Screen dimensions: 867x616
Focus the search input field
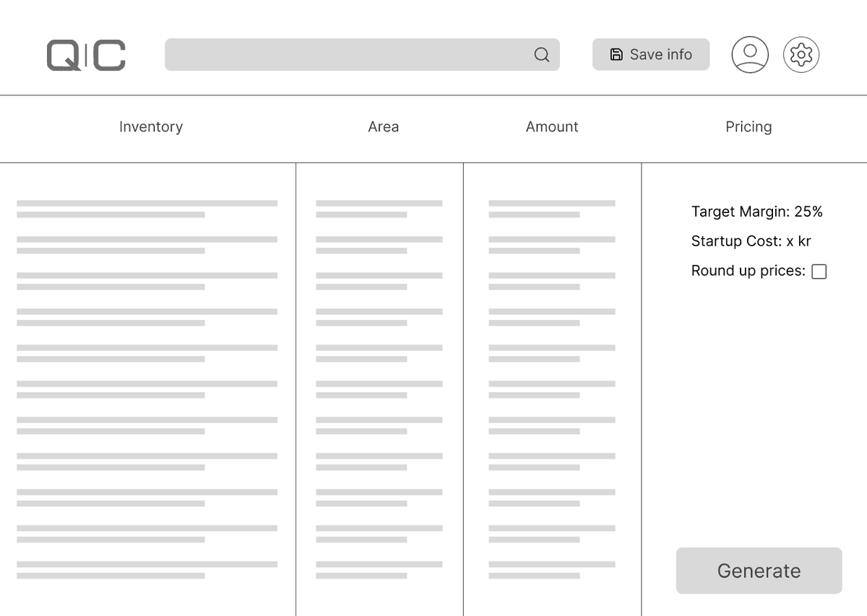362,55
